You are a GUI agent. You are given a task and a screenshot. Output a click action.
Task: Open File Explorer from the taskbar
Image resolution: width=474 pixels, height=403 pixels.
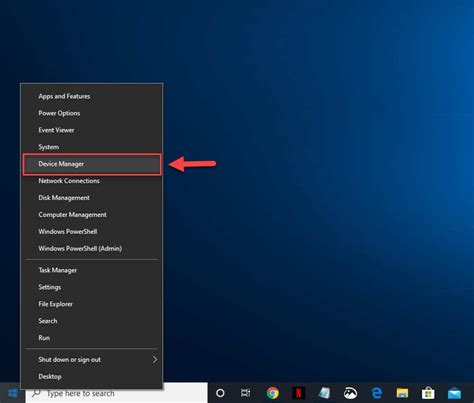click(x=402, y=393)
